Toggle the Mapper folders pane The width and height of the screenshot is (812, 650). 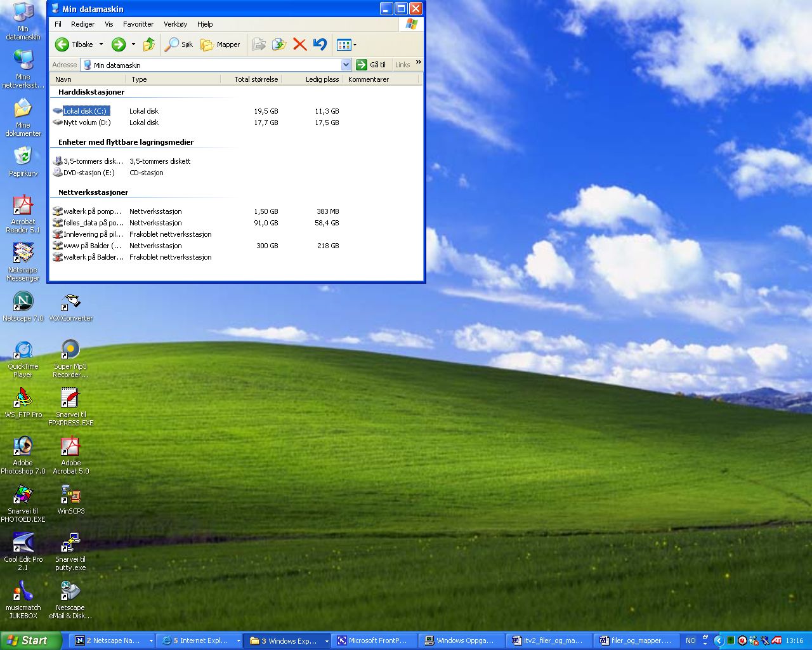(220, 44)
